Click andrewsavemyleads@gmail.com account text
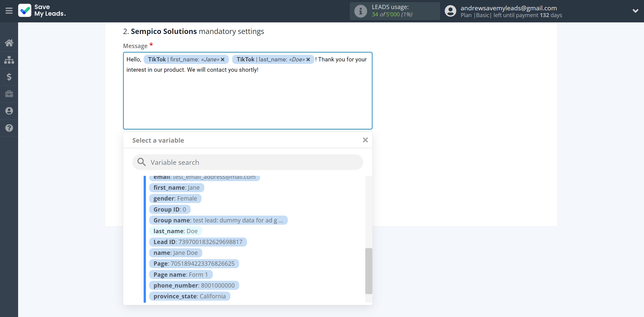The height and width of the screenshot is (317, 644). 509,8
